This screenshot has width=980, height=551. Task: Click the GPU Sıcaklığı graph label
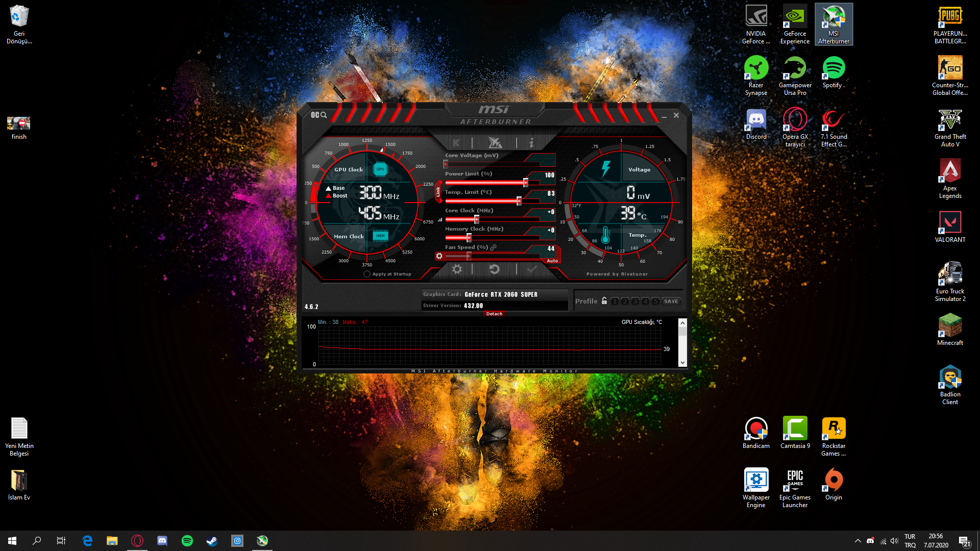coord(642,322)
